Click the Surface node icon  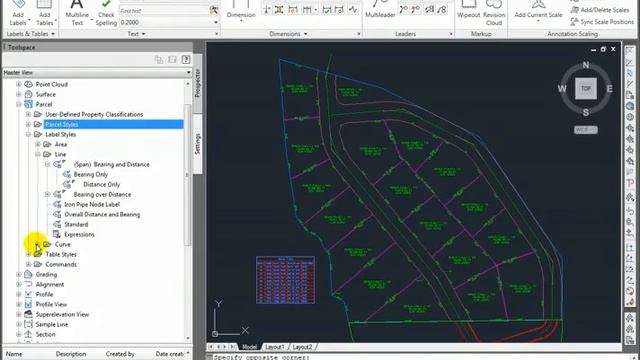pos(29,94)
